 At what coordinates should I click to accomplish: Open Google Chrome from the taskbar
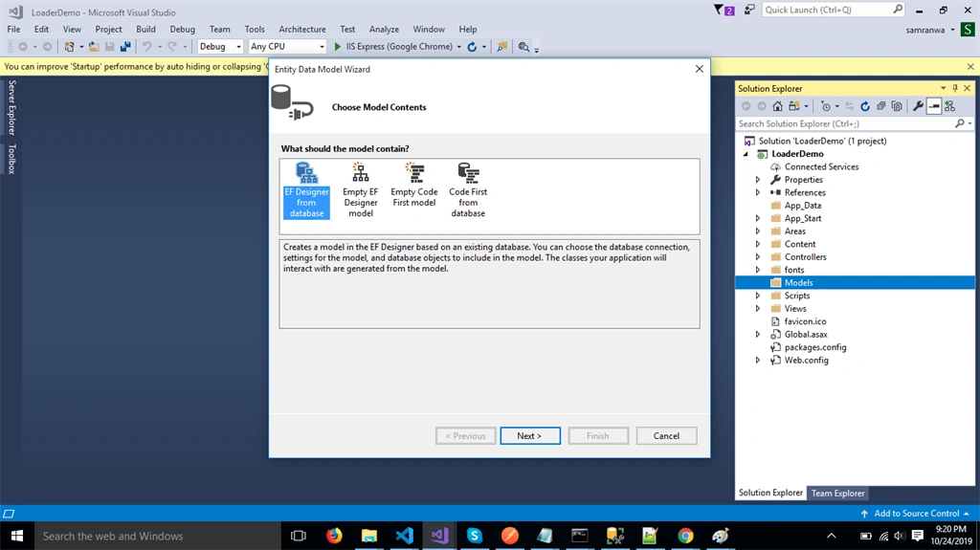coord(685,536)
